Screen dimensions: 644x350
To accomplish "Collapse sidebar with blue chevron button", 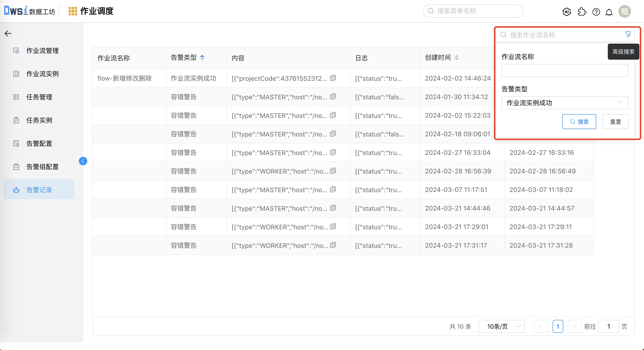I will coord(83,161).
